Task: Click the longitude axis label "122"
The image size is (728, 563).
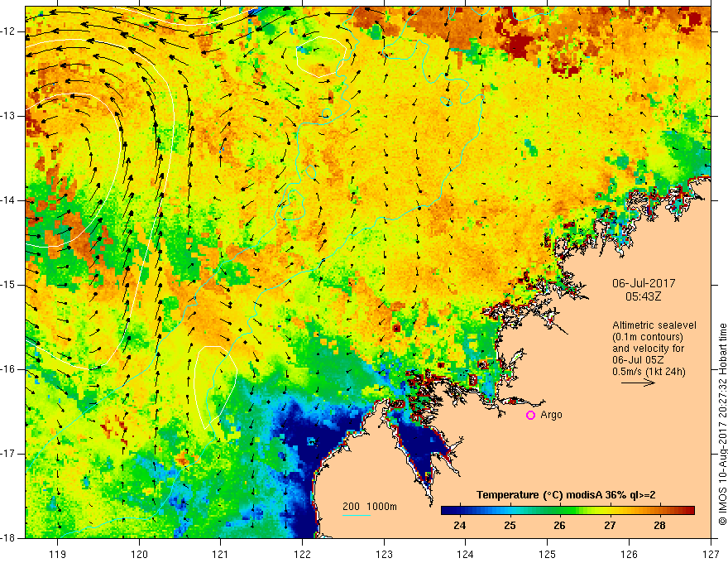Action: pos(302,554)
